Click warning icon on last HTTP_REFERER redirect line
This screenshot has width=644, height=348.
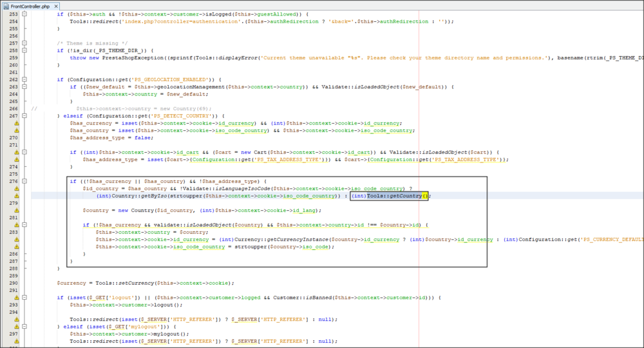[17, 341]
